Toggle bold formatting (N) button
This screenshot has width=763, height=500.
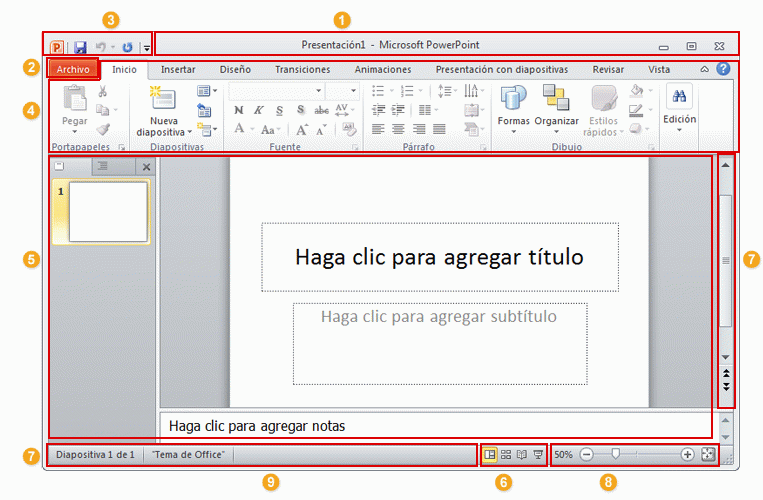(238, 110)
